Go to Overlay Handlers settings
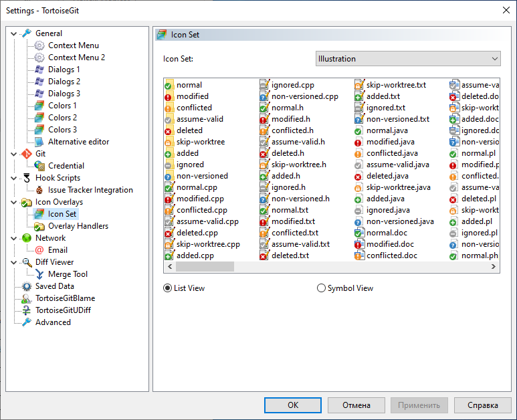The height and width of the screenshot is (420, 517). coord(78,226)
